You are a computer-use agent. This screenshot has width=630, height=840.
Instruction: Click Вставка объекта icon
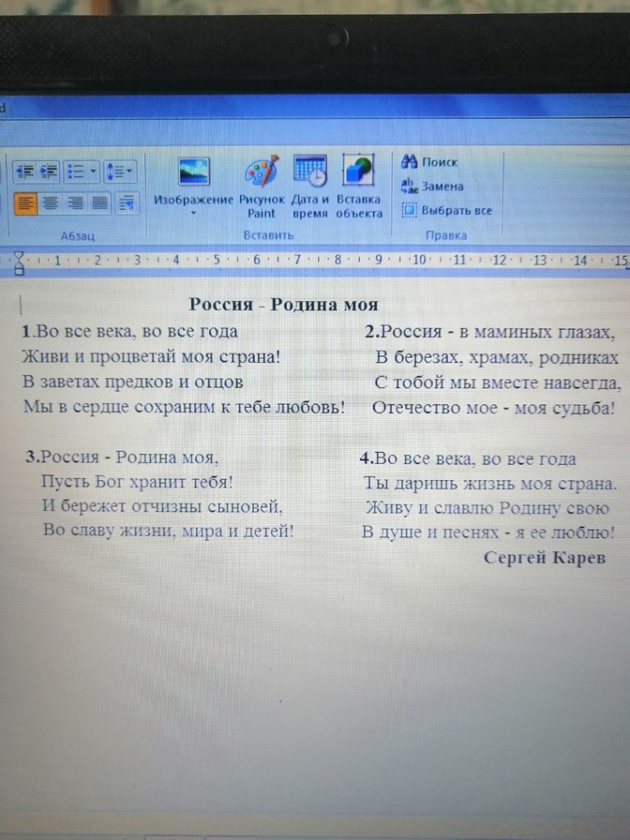[358, 171]
